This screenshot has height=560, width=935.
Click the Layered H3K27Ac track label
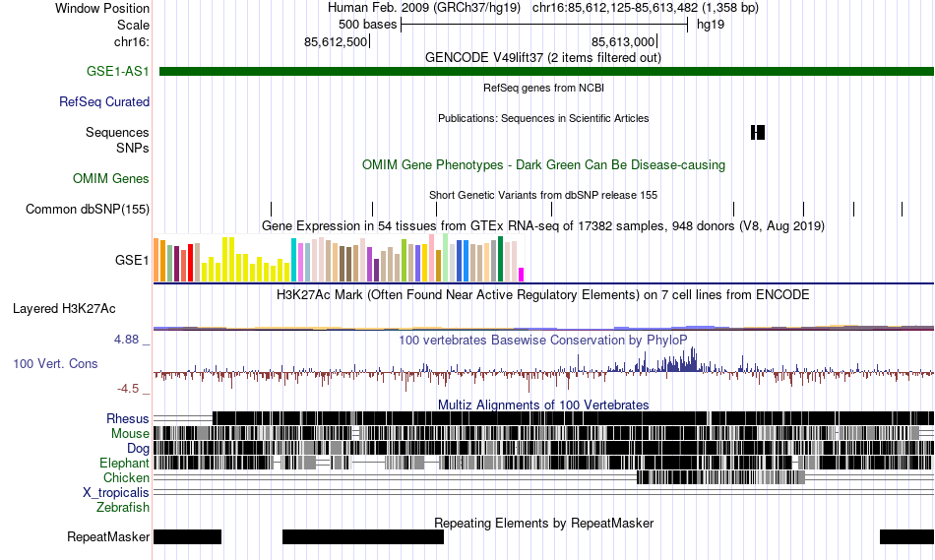point(64,309)
